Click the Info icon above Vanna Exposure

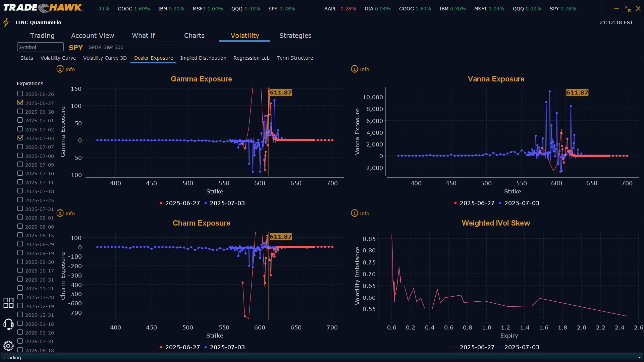coord(355,69)
